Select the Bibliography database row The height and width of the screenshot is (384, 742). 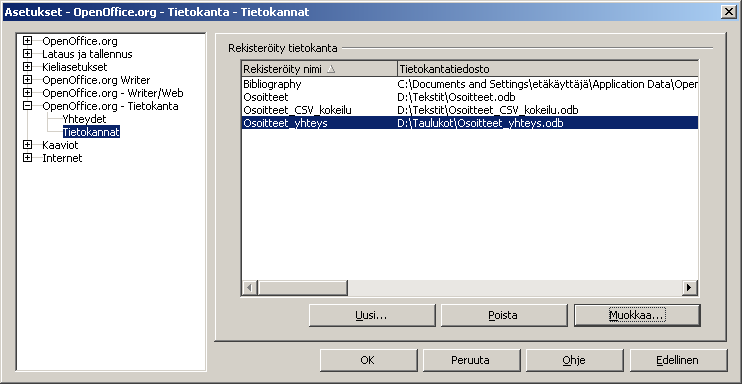pyautogui.click(x=470, y=84)
